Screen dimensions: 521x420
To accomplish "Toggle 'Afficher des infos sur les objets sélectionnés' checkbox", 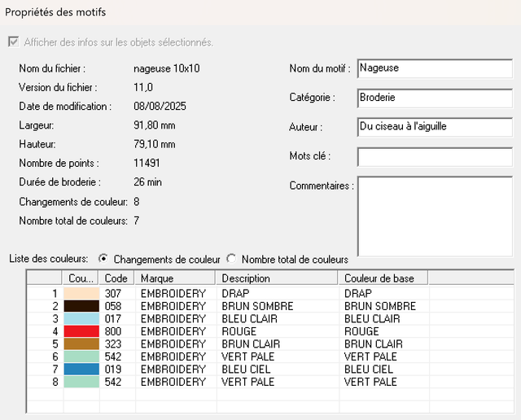I will [13, 42].
